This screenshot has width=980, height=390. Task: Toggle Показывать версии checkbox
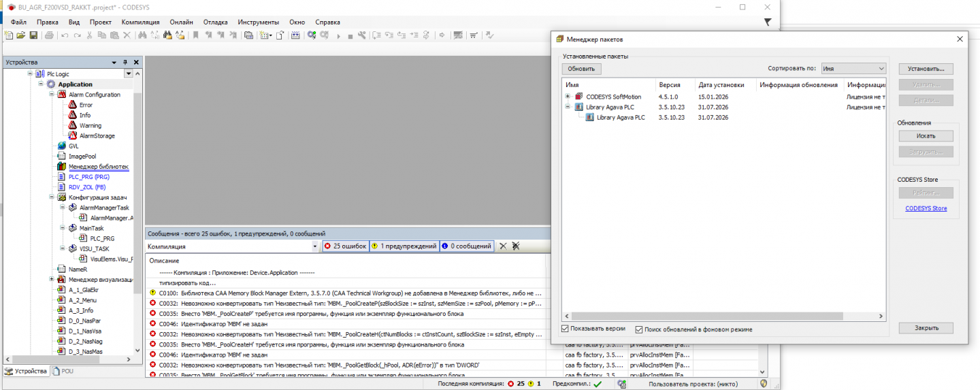(565, 329)
